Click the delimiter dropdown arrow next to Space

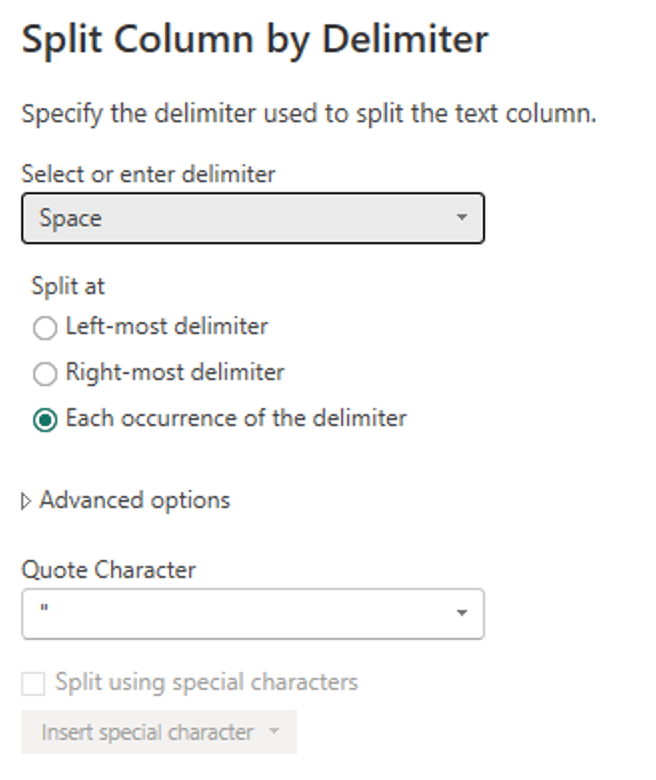pos(462,217)
